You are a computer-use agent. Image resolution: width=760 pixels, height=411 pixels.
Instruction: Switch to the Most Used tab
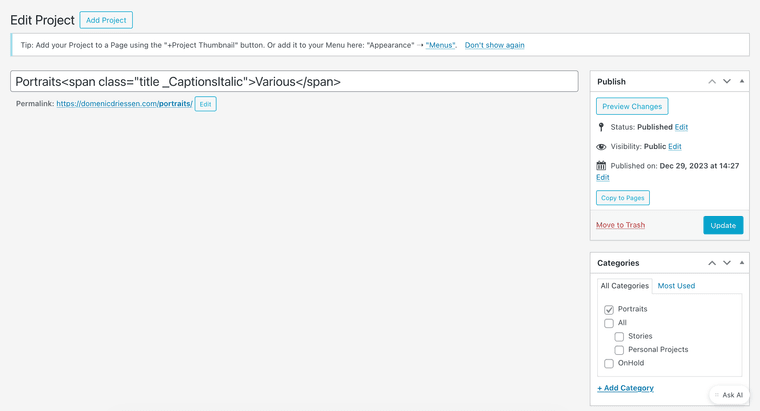pyautogui.click(x=676, y=286)
